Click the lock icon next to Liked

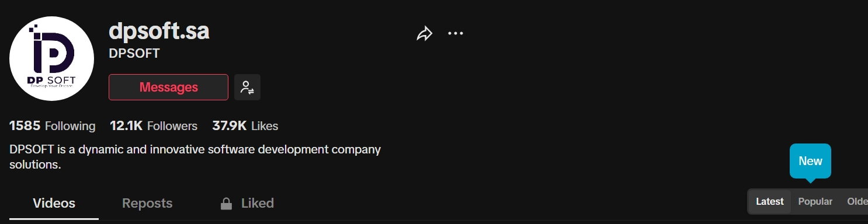[x=225, y=204]
